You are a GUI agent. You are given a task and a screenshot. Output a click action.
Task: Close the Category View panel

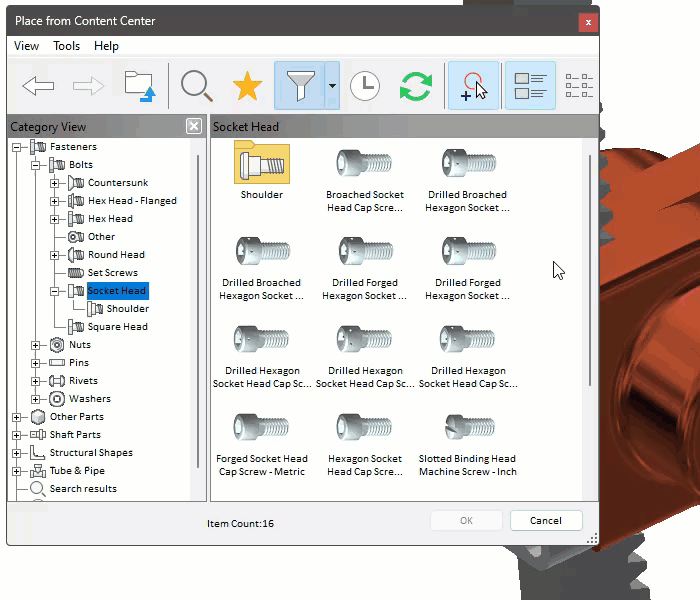(194, 126)
